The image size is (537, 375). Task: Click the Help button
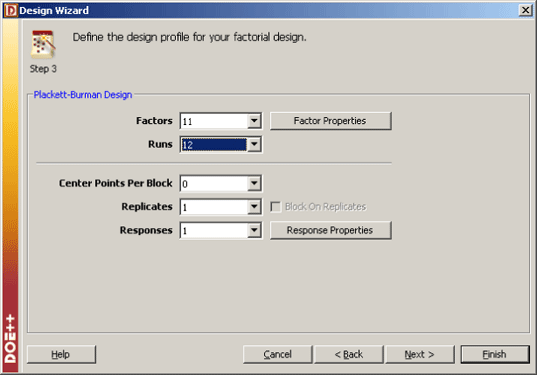pos(61,354)
